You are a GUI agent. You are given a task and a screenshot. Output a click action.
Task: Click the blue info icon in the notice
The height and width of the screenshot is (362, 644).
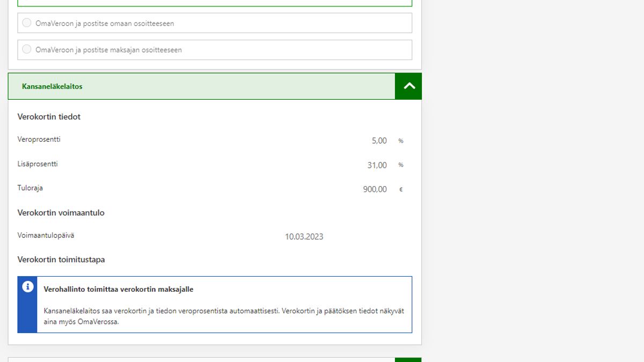coord(28,287)
